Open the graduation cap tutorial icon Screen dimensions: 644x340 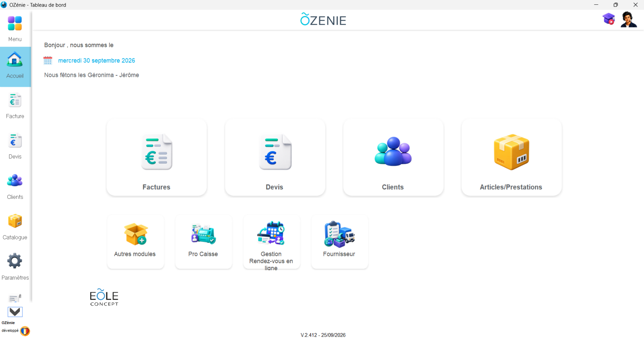click(x=609, y=19)
